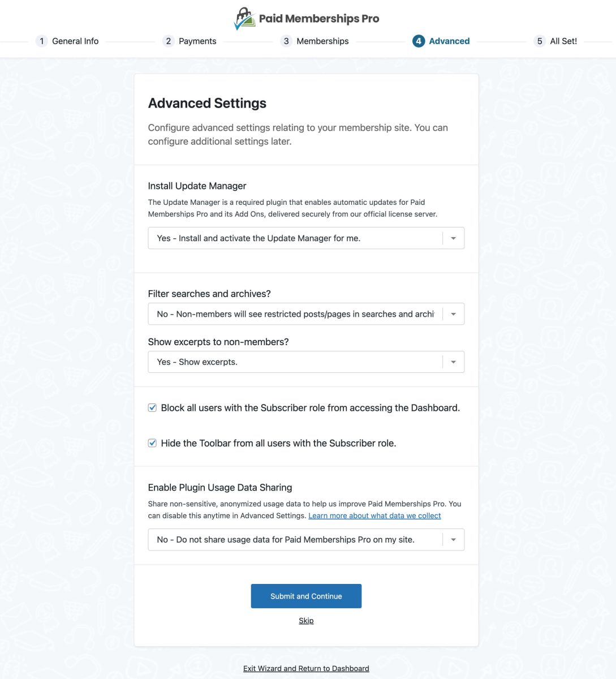The image size is (616, 679).
Task: Switch to the Payments step
Action: coord(197,41)
